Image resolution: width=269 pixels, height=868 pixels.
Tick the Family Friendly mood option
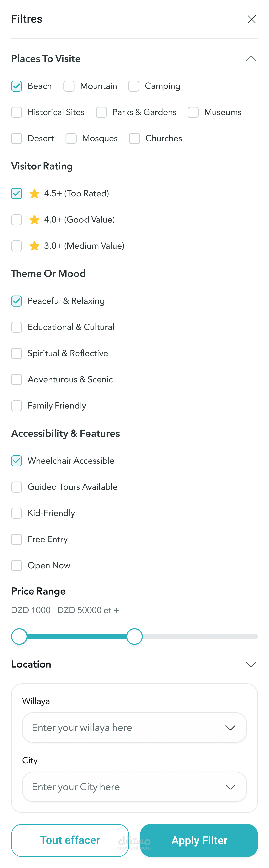click(17, 406)
